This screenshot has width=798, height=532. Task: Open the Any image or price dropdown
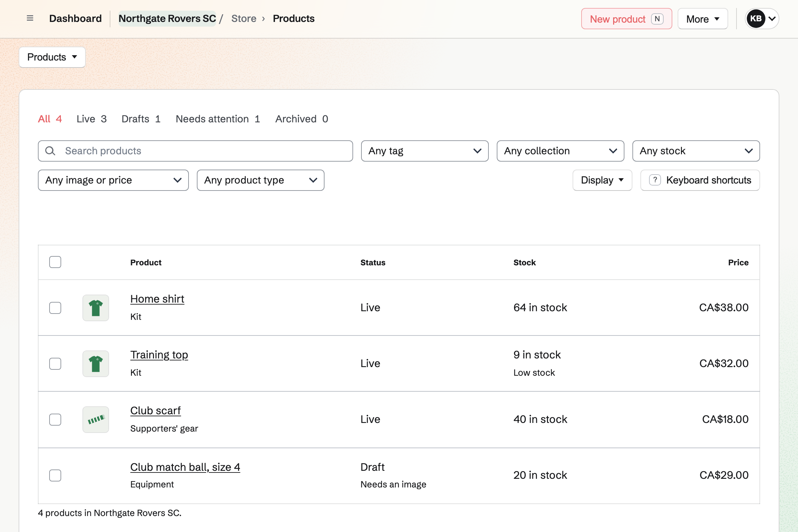[x=113, y=180]
